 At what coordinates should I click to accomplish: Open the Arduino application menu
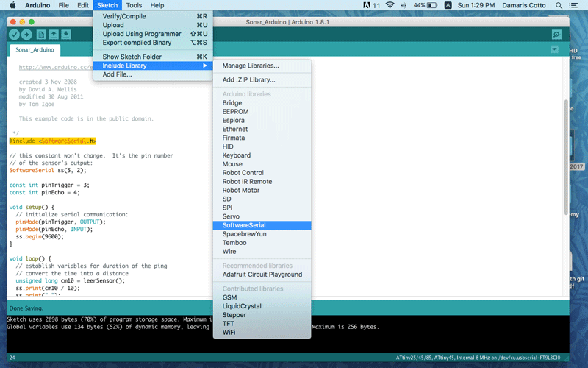tap(37, 5)
